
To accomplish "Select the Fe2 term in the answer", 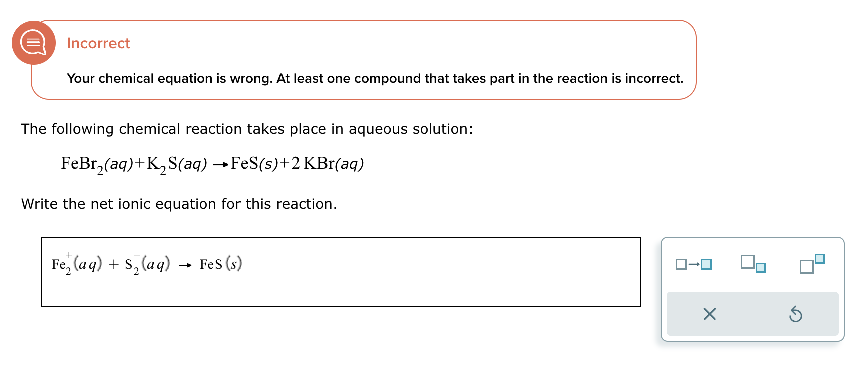I will pyautogui.click(x=61, y=264).
